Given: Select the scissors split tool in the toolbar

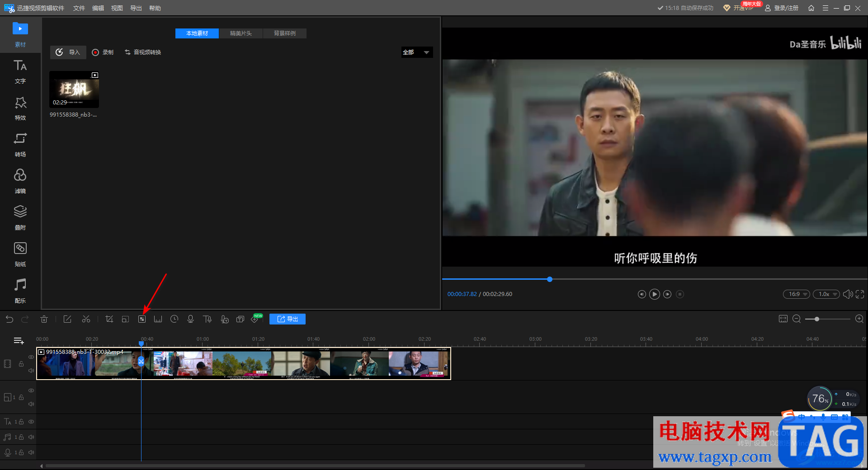Looking at the screenshot, I should [86, 319].
